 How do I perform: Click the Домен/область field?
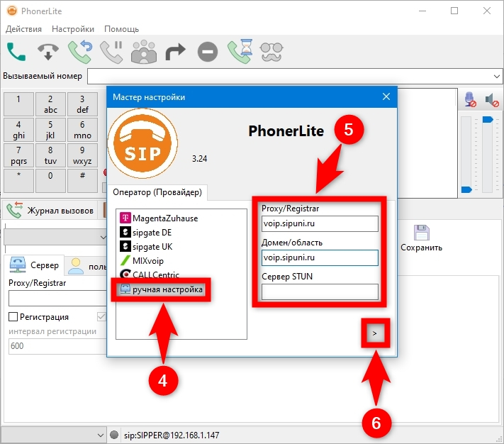tap(320, 257)
